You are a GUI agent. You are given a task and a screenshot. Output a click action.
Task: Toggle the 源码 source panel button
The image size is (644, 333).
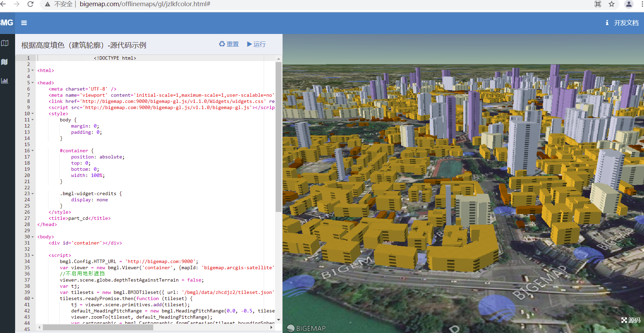[631, 320]
